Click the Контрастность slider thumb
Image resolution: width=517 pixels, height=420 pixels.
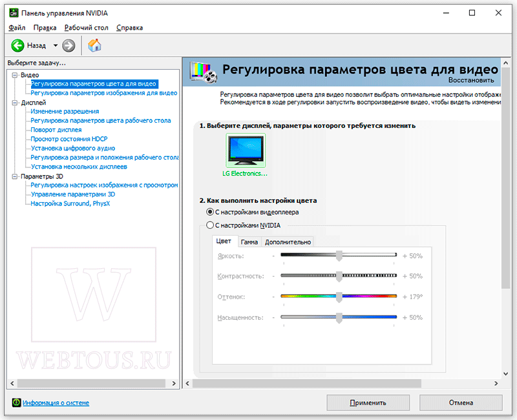(x=339, y=277)
